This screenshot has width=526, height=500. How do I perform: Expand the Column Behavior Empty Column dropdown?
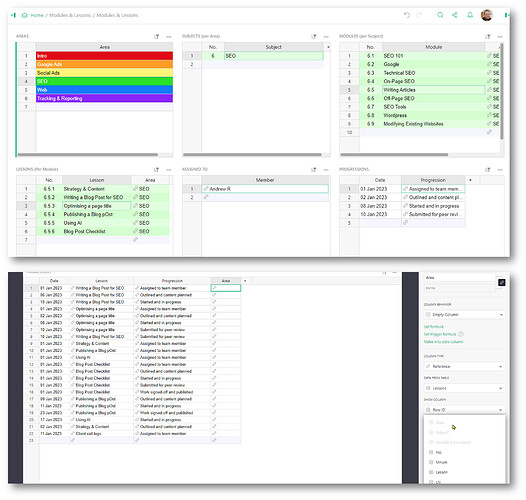(464, 315)
